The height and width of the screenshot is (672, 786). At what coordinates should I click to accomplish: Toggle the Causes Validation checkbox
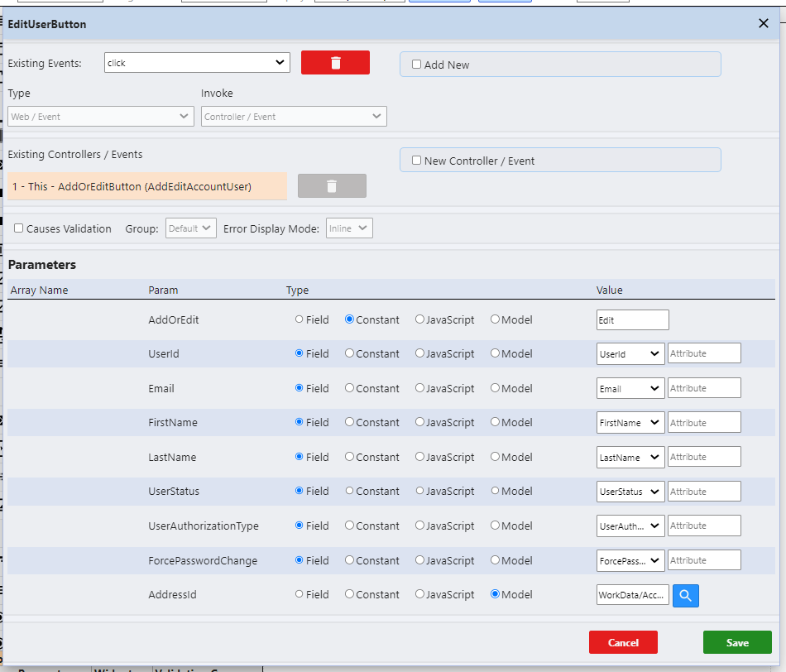coord(18,228)
